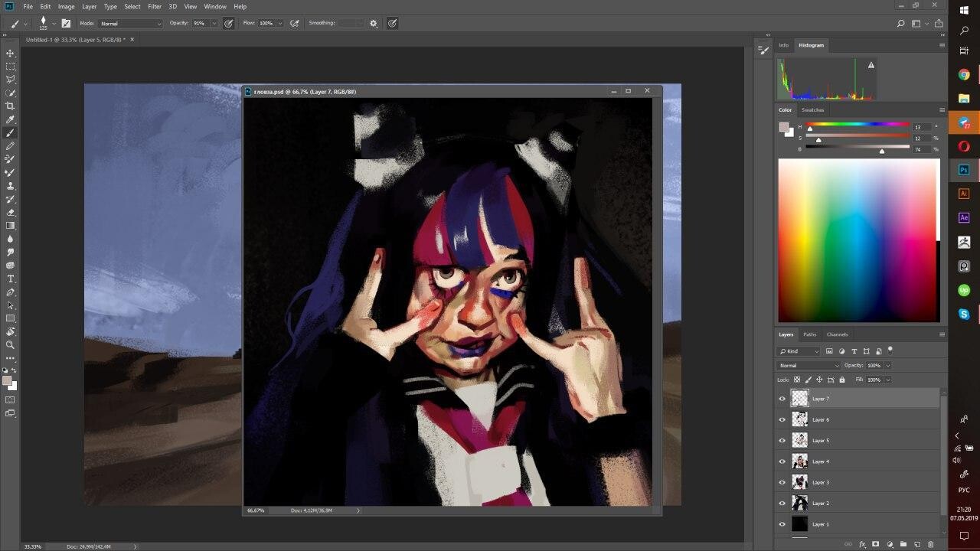Image resolution: width=980 pixels, height=551 pixels.
Task: Open the Filter menu
Action: coord(155,6)
